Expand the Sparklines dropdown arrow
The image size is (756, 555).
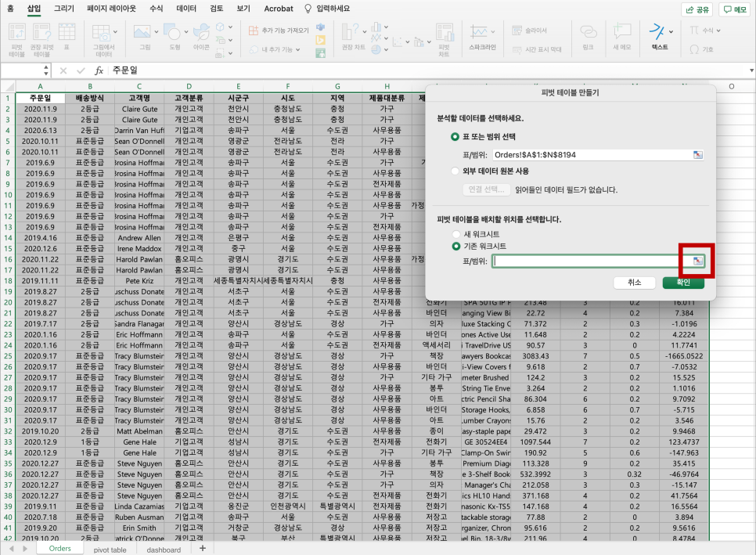[493, 32]
